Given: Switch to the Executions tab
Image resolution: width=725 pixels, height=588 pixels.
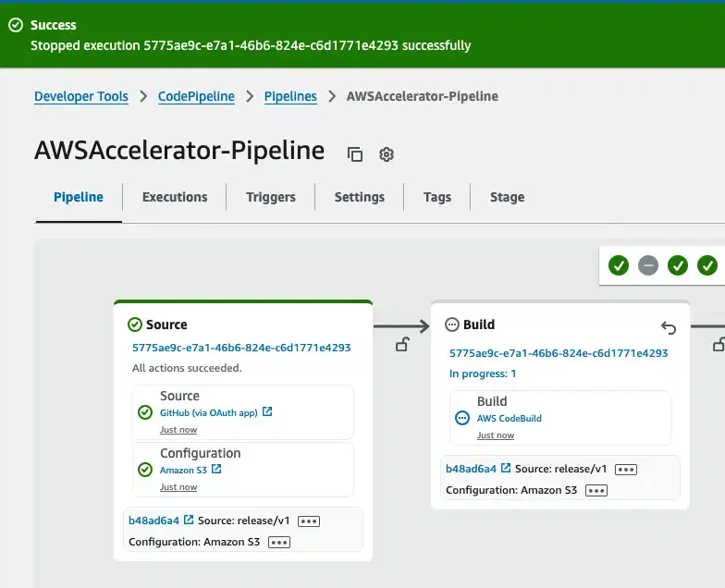Looking at the screenshot, I should point(175,197).
